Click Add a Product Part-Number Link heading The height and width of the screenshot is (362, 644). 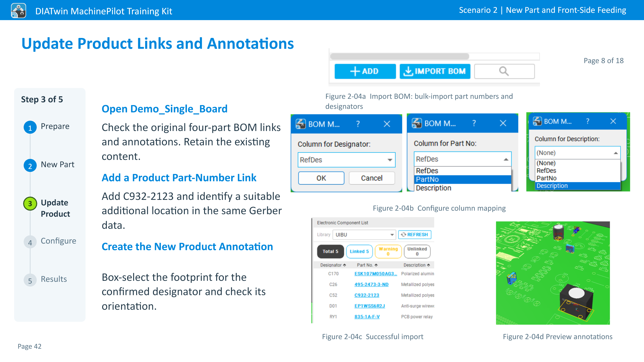pos(179,178)
